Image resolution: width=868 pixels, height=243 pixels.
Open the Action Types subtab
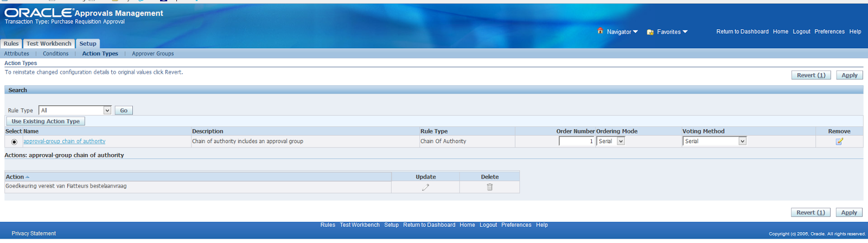[100, 54]
